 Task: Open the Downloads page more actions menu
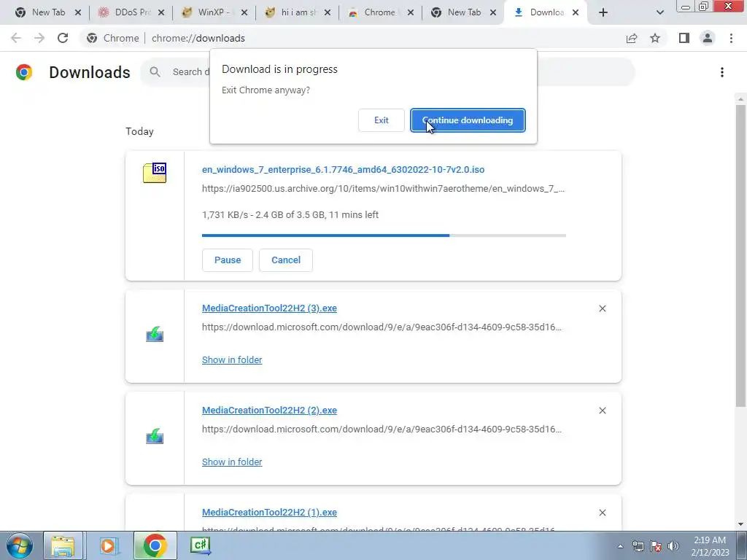[721, 72]
